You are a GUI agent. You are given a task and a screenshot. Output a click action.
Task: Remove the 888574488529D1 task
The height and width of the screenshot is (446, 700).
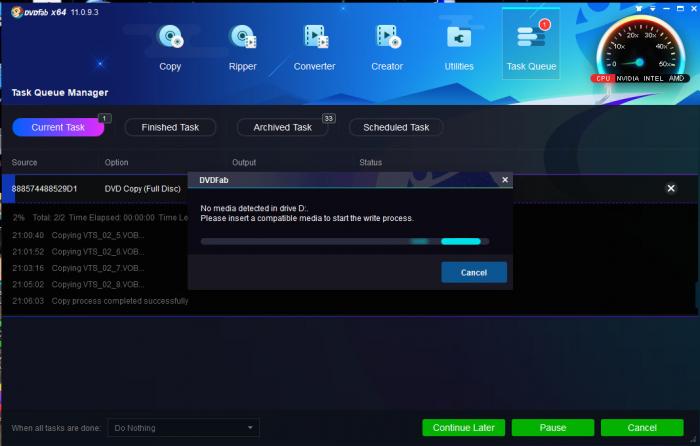pyautogui.click(x=671, y=188)
